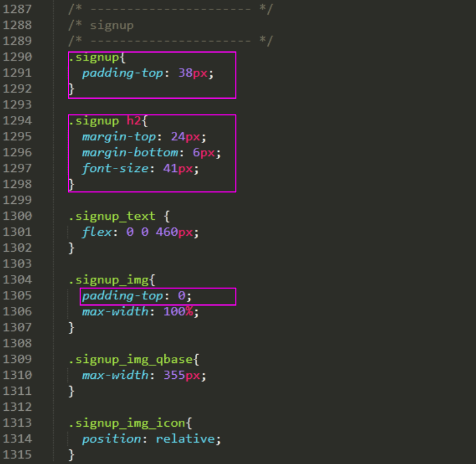This screenshot has height=464, width=476.
Task: Click line number 1290 in the gutter
Action: coord(17,57)
